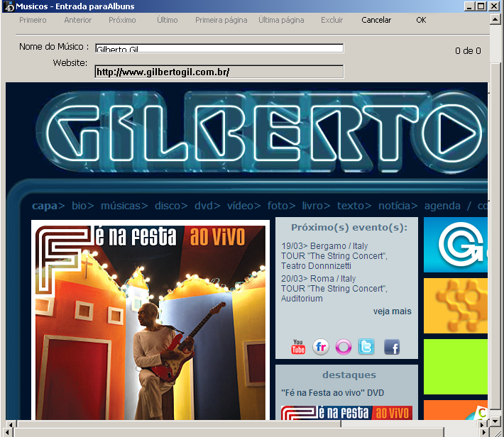Viewport: 504px width, 437px height.
Task: Click the horizontal scrollbar thumb of the web area
Action: [x=179, y=424]
